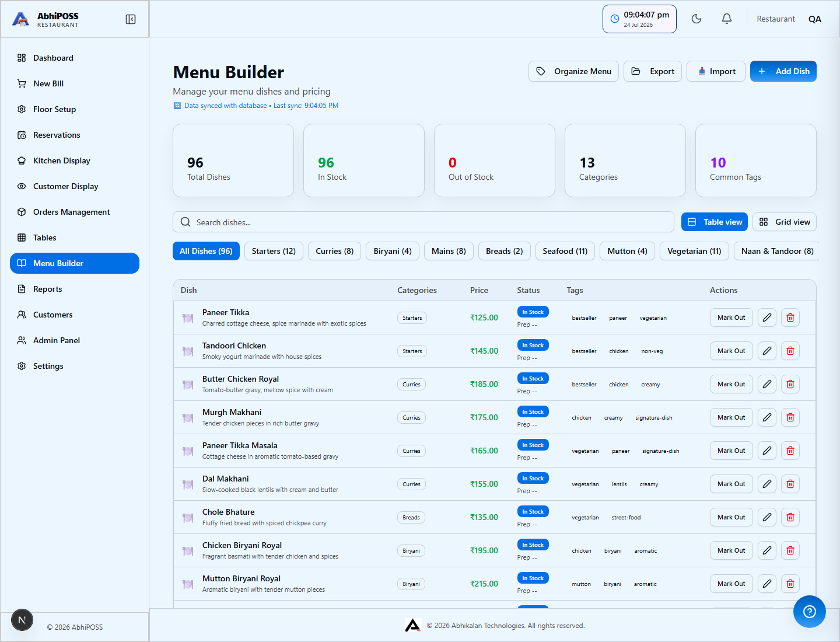
Task: Click the Import button
Action: (x=716, y=71)
